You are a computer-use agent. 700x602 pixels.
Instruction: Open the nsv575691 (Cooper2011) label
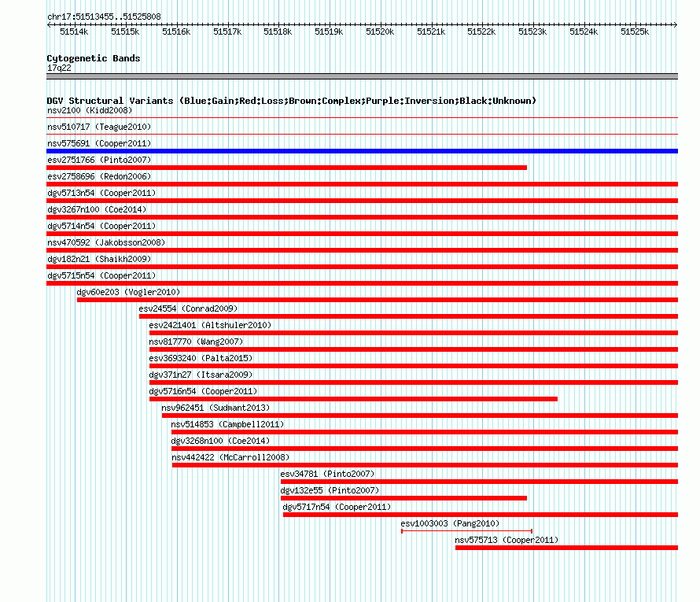point(99,143)
